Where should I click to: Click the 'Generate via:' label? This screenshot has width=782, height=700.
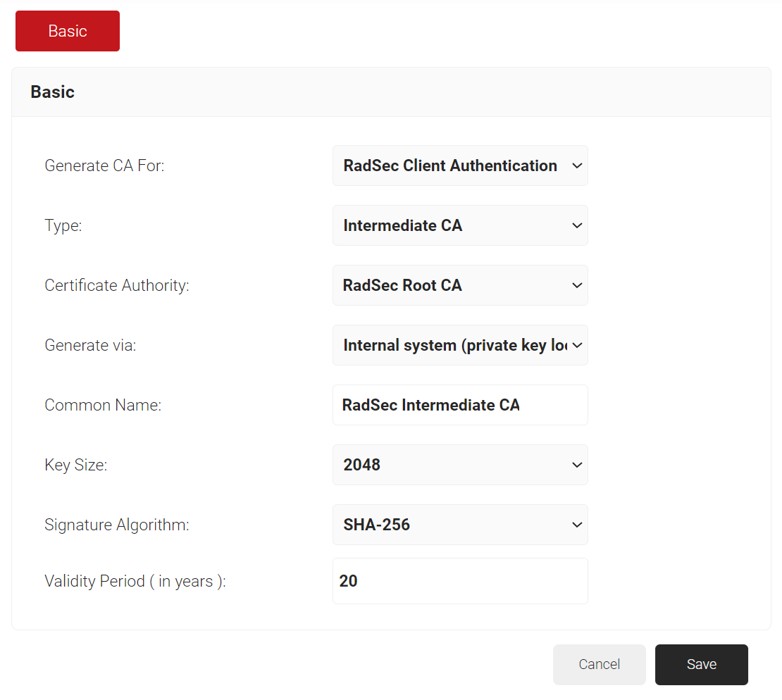pyautogui.click(x=90, y=345)
